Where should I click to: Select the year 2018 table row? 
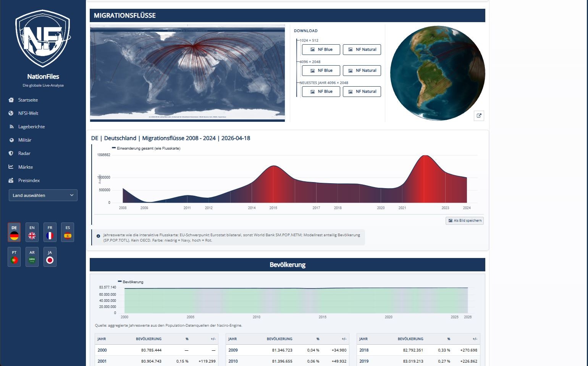(x=418, y=350)
